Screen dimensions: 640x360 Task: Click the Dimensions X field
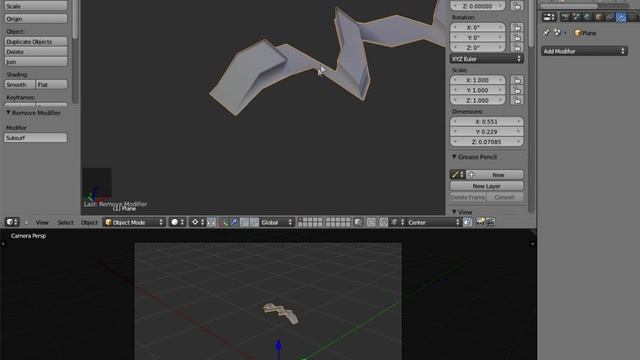pyautogui.click(x=487, y=122)
